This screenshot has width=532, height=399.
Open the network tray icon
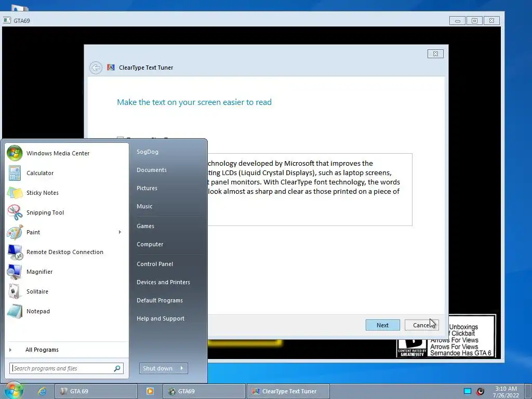[467, 391]
